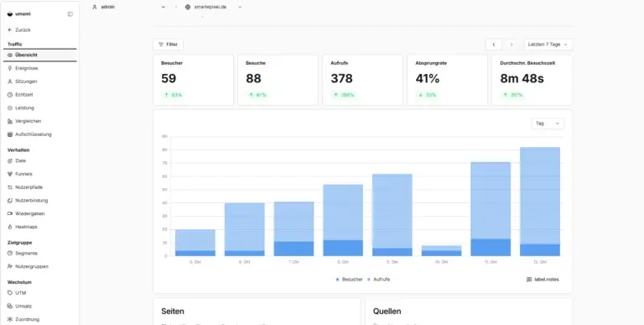
Task: Select the Übersicht menu item
Action: coord(40,55)
